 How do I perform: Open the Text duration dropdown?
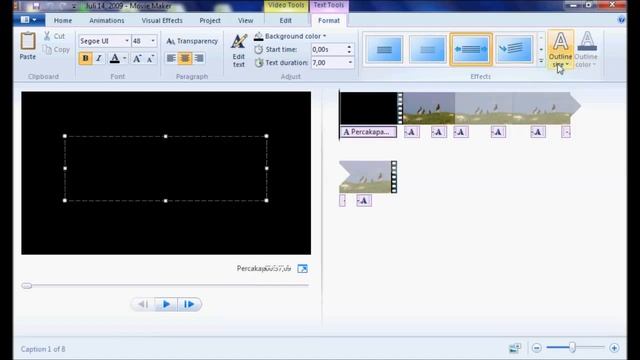(350, 62)
